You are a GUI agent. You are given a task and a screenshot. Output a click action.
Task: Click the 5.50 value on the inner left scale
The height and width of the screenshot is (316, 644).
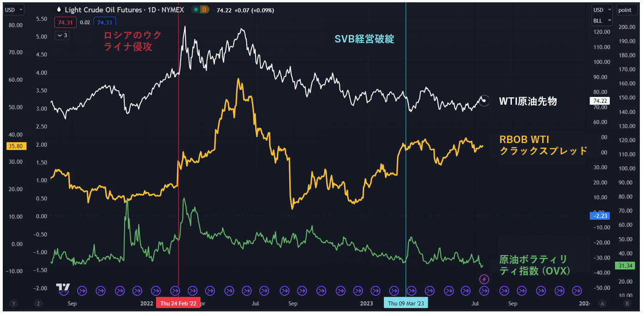point(42,19)
